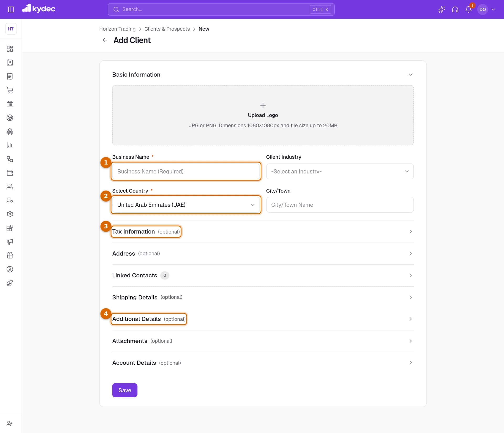Screen dimensions: 504x433
Task: Expand the user account menu chevron
Action: 493,9
